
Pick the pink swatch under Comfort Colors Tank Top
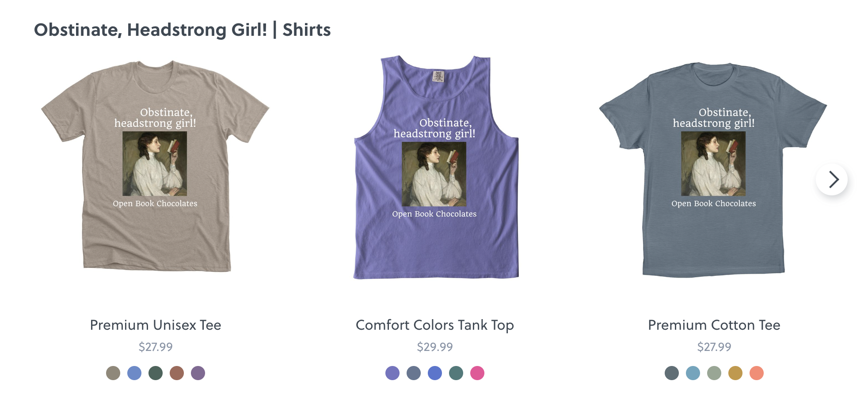pyautogui.click(x=477, y=373)
